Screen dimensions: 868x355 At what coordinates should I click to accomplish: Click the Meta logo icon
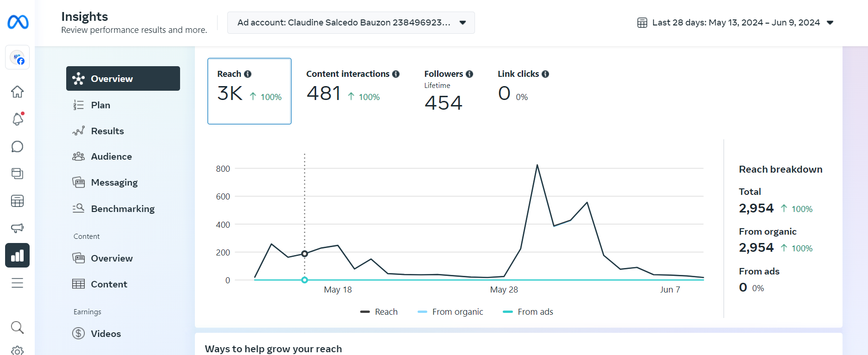pos(18,22)
